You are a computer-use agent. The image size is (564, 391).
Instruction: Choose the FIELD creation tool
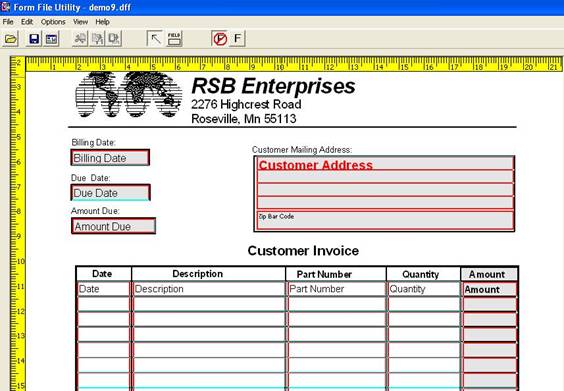tap(174, 38)
